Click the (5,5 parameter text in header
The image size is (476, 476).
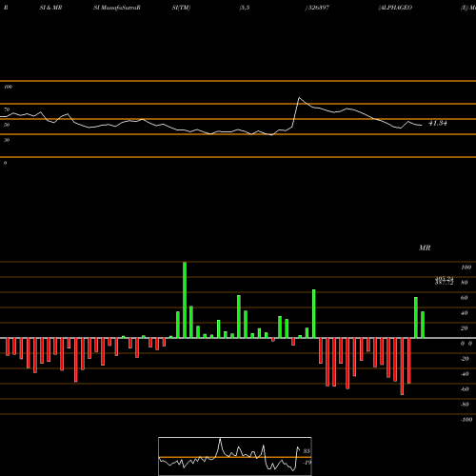245,8
